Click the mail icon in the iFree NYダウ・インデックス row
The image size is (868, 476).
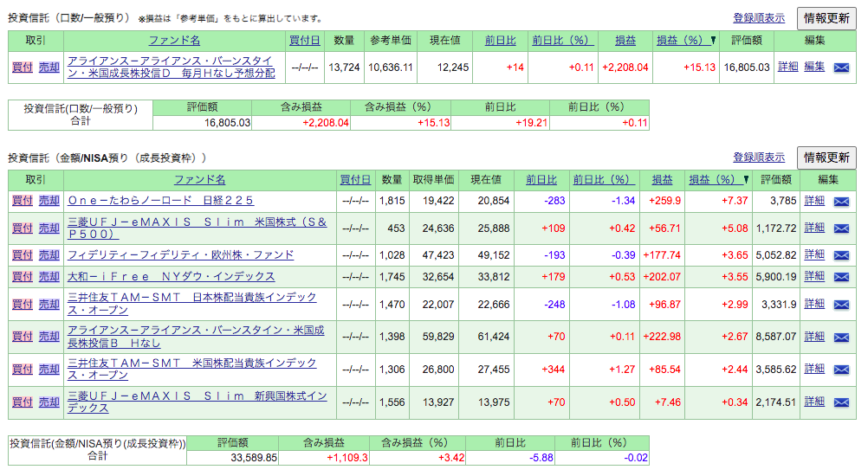841,277
